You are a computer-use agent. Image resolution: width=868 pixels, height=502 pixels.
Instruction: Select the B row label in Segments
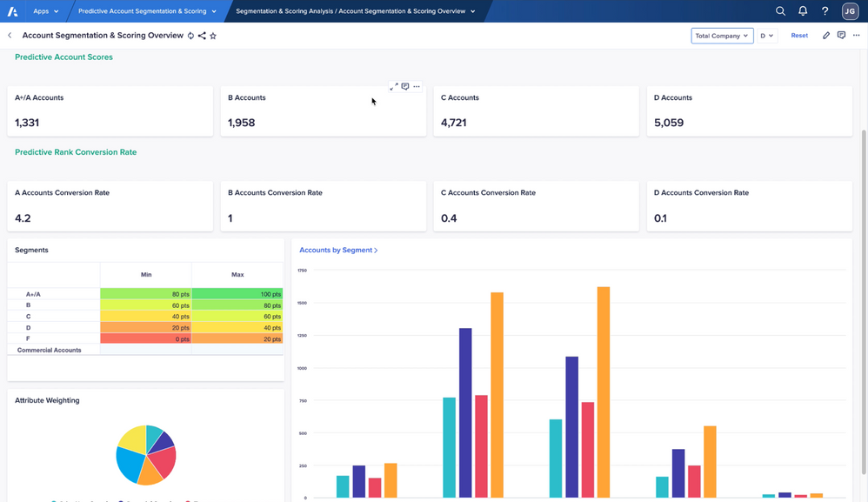click(x=28, y=305)
